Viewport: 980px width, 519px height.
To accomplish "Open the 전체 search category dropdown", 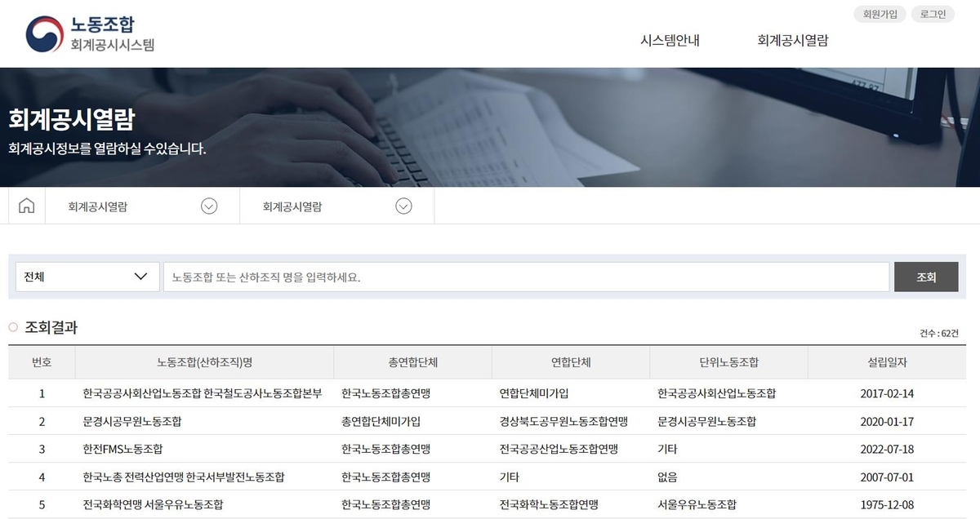I will pyautogui.click(x=87, y=277).
